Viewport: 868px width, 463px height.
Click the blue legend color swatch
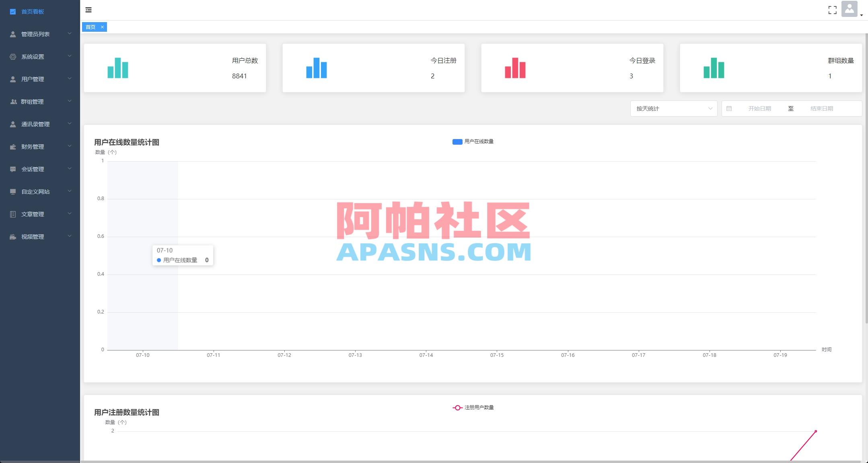[457, 141]
